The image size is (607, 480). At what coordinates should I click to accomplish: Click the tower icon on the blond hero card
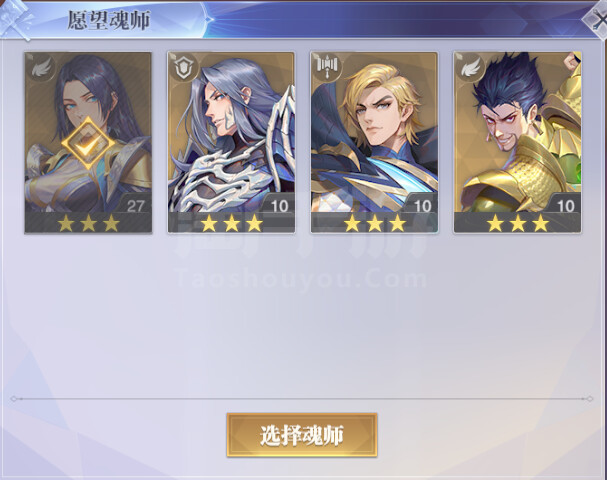[x=326, y=67]
